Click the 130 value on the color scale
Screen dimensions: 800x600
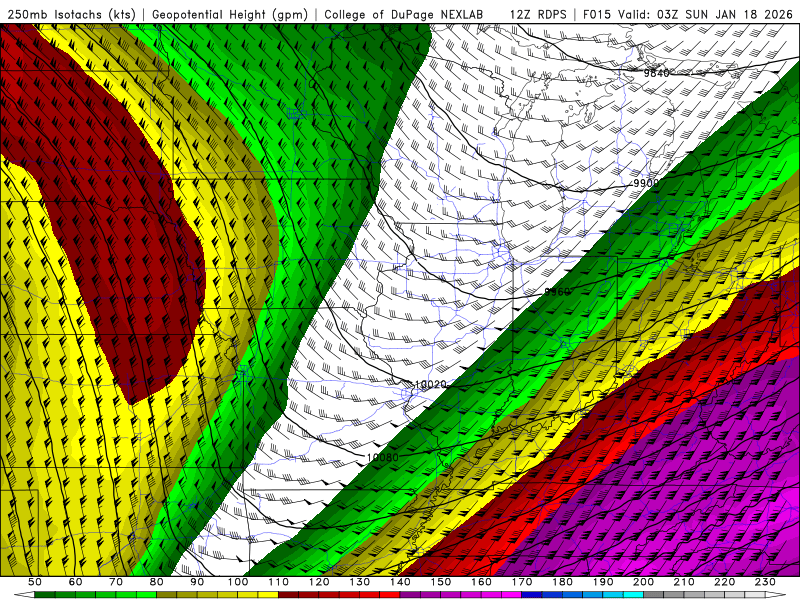(360, 582)
